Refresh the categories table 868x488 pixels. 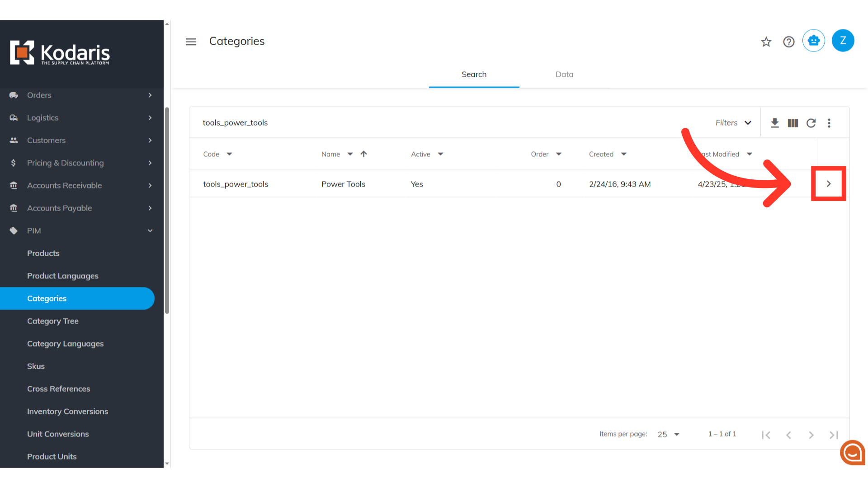811,123
